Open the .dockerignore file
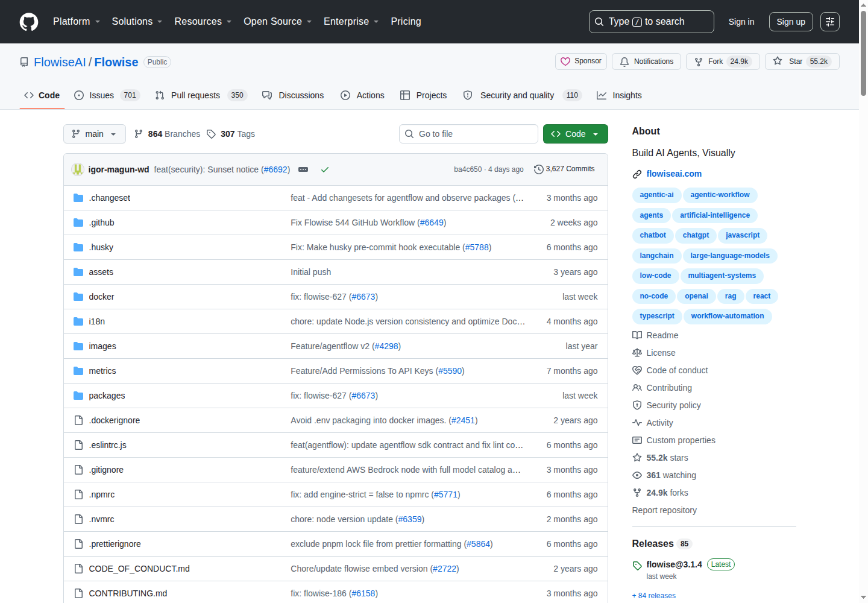This screenshot has height=603, width=868. coord(114,420)
